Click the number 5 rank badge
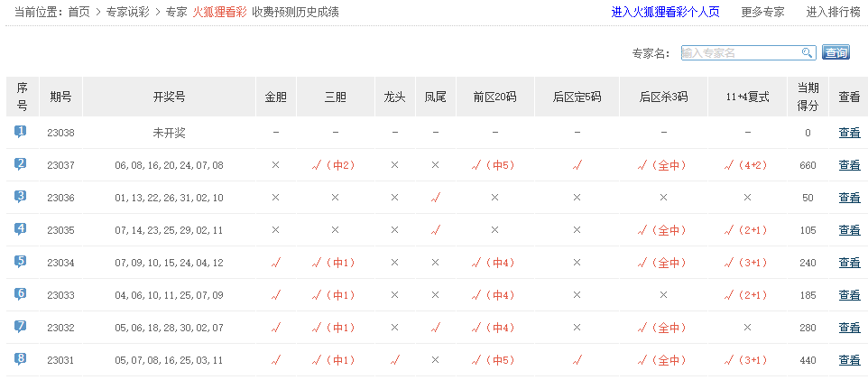The image size is (868, 380). (21, 262)
